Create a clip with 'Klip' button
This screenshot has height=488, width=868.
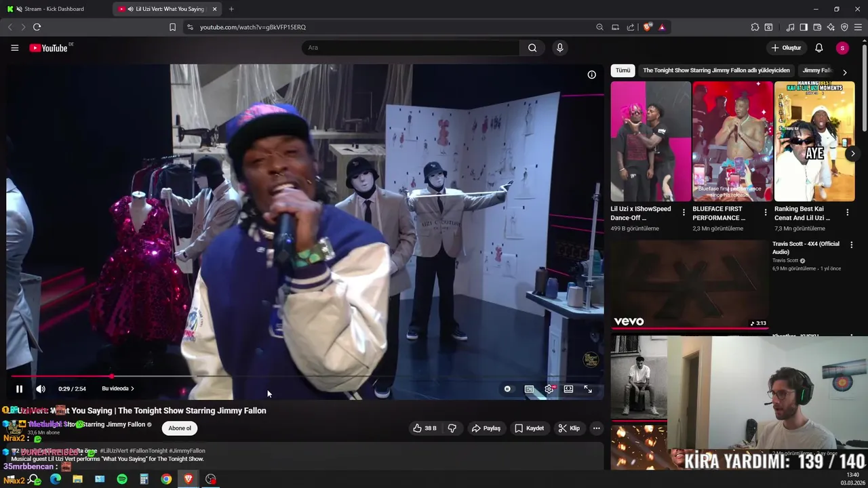[x=569, y=428]
